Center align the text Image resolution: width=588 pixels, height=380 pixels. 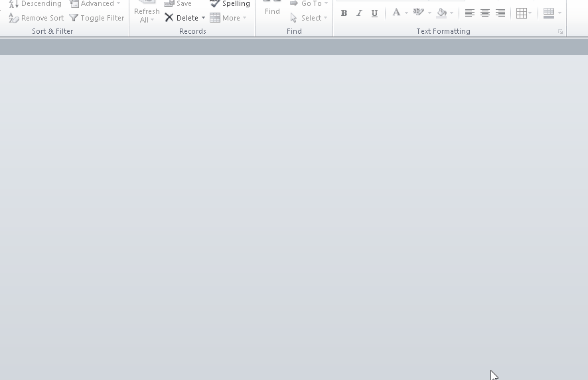(x=485, y=13)
